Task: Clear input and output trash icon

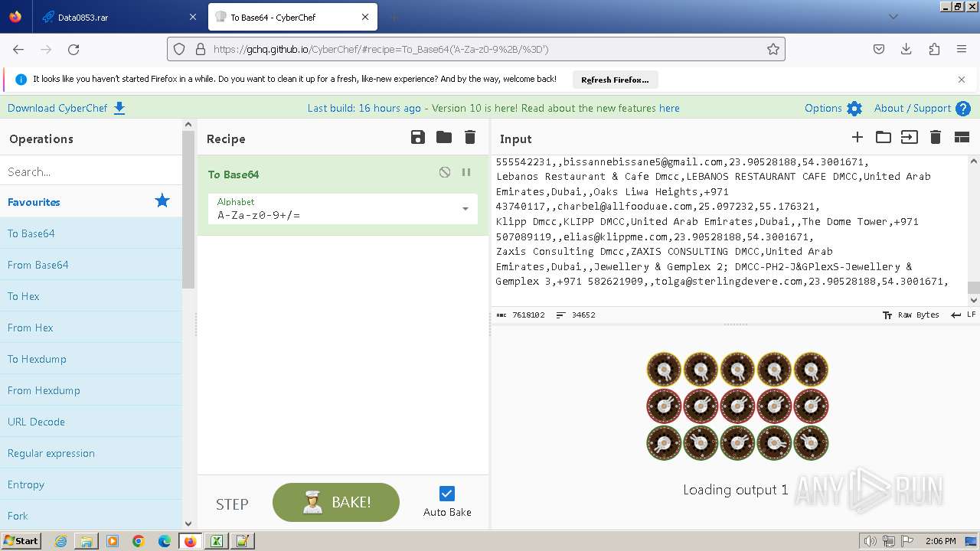Action: pos(935,138)
